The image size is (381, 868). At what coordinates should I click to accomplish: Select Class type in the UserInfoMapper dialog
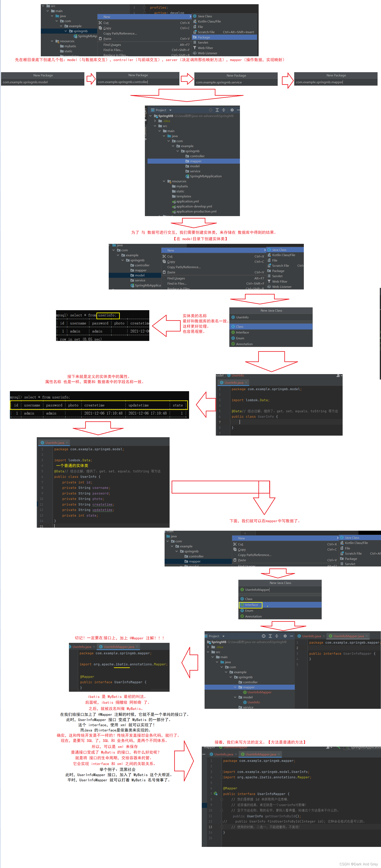pyautogui.click(x=280, y=599)
